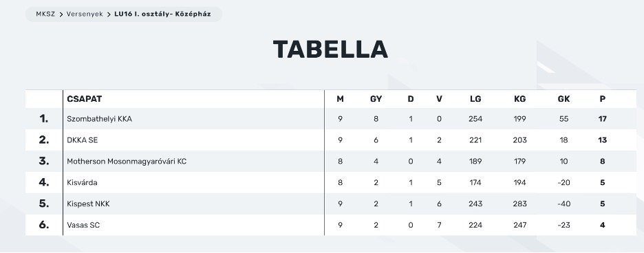This screenshot has height=253, width=644.
Task: Select the rank 1. position cell
Action: (44, 119)
